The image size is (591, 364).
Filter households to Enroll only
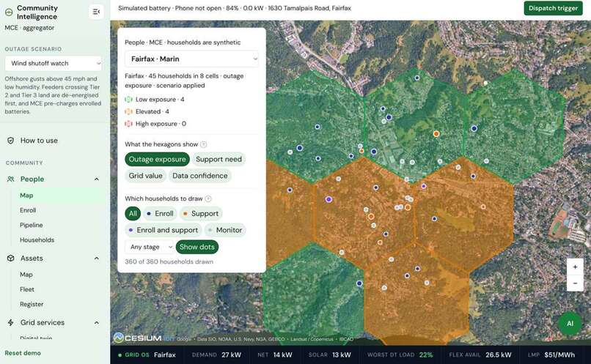pos(160,213)
